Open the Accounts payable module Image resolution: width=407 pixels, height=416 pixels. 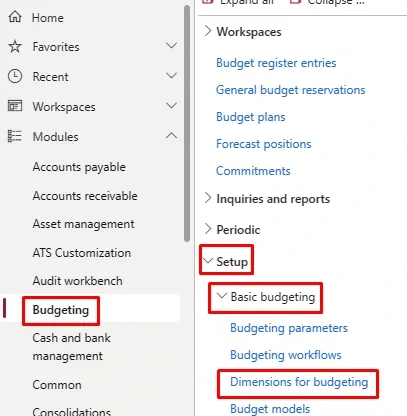click(x=79, y=167)
